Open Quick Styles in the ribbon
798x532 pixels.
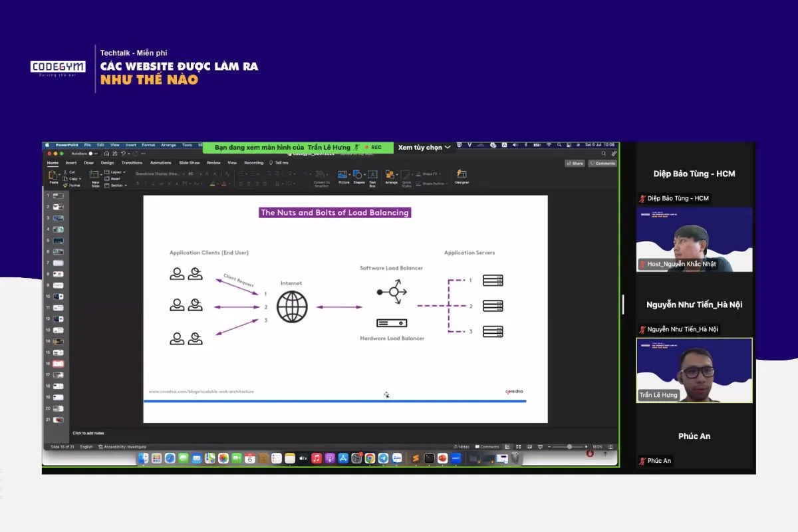tap(406, 176)
